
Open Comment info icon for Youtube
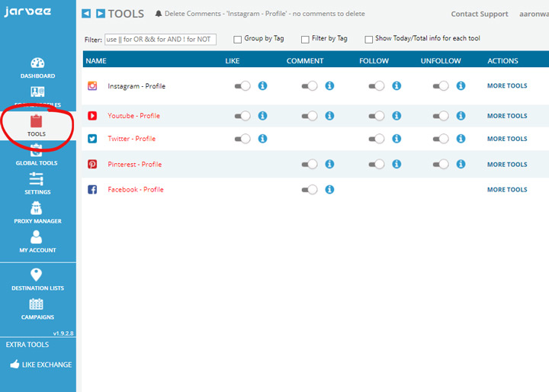pos(329,116)
